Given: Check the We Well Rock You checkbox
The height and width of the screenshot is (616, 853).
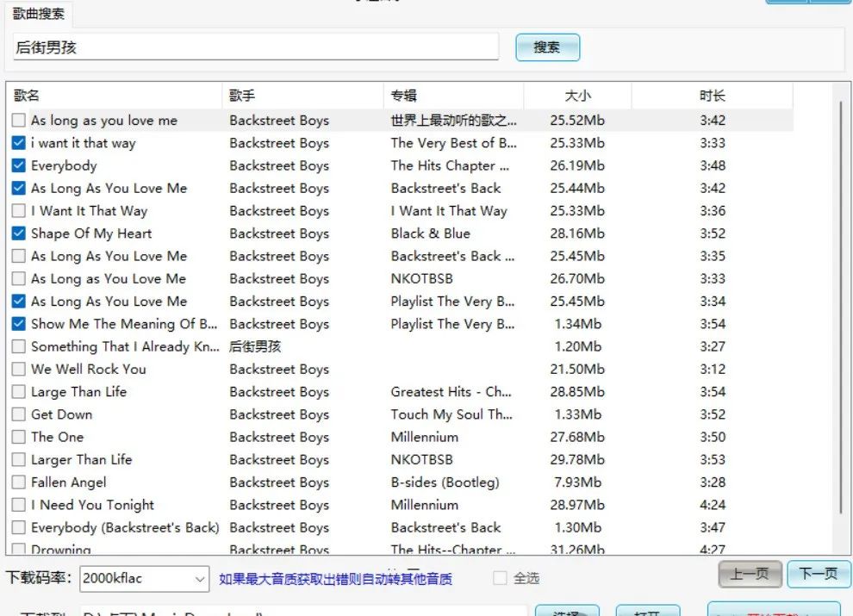Looking at the screenshot, I should click(x=18, y=369).
